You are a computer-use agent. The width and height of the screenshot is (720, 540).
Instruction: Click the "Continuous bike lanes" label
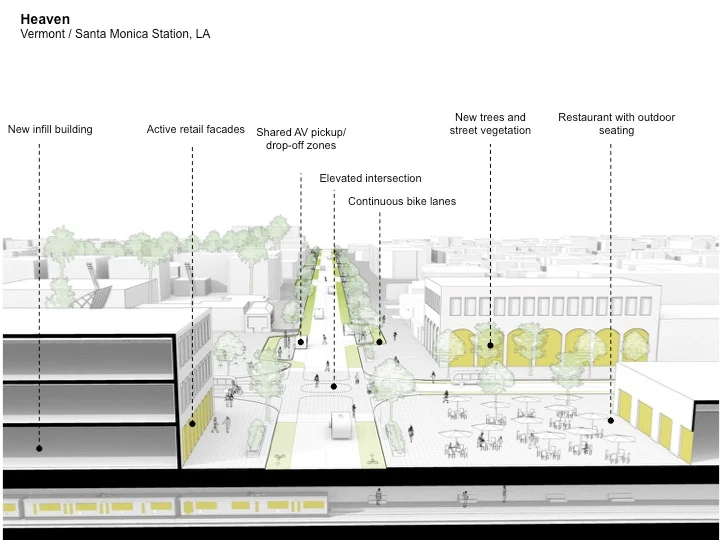(x=401, y=201)
